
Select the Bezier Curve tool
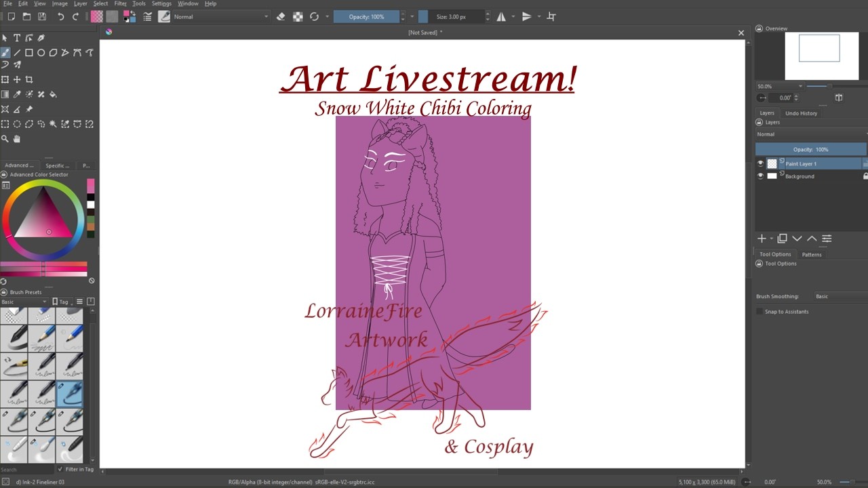(x=77, y=52)
